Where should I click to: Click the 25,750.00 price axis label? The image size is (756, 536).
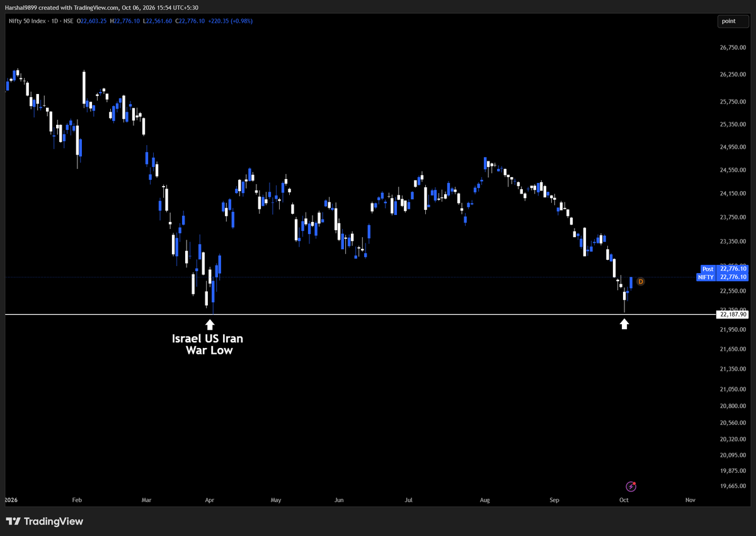point(733,102)
